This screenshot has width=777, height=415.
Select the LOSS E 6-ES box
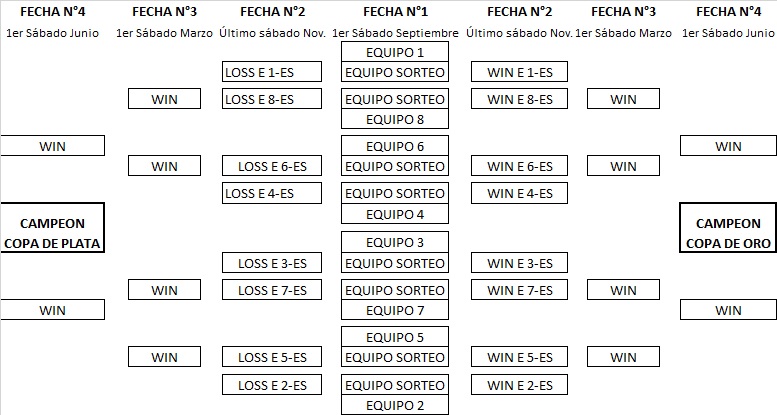[x=272, y=166]
